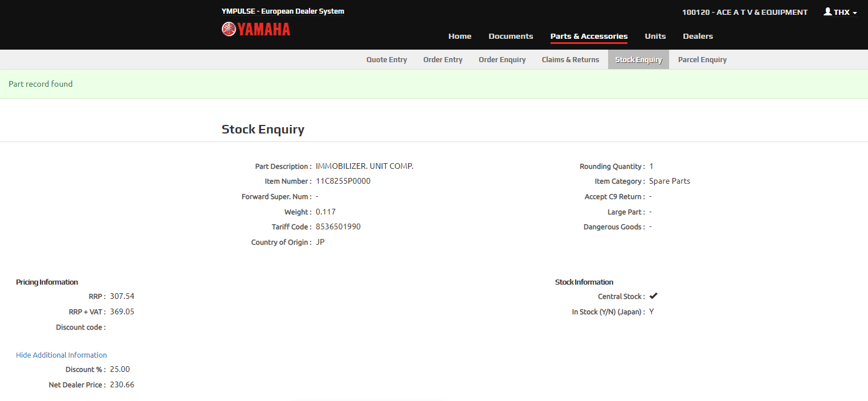Click In Stock Japan value Y
This screenshot has width=868, height=401.
(651, 311)
